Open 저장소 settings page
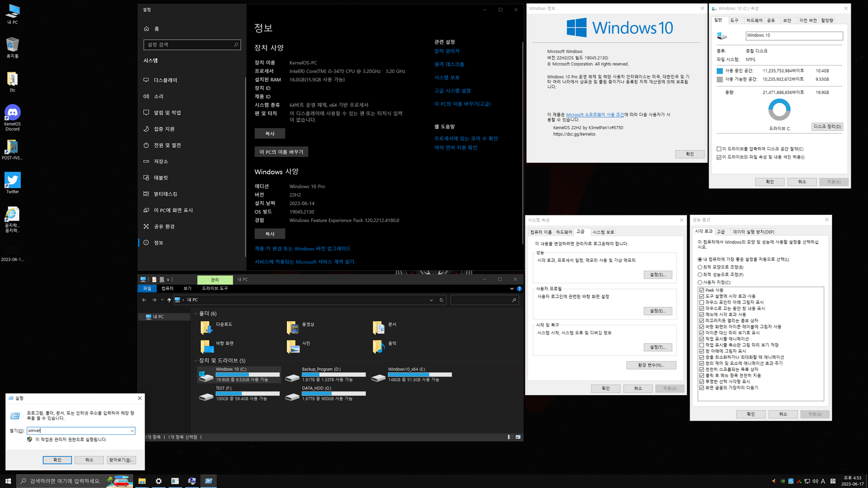This screenshot has width=868, height=488. [x=192, y=162]
